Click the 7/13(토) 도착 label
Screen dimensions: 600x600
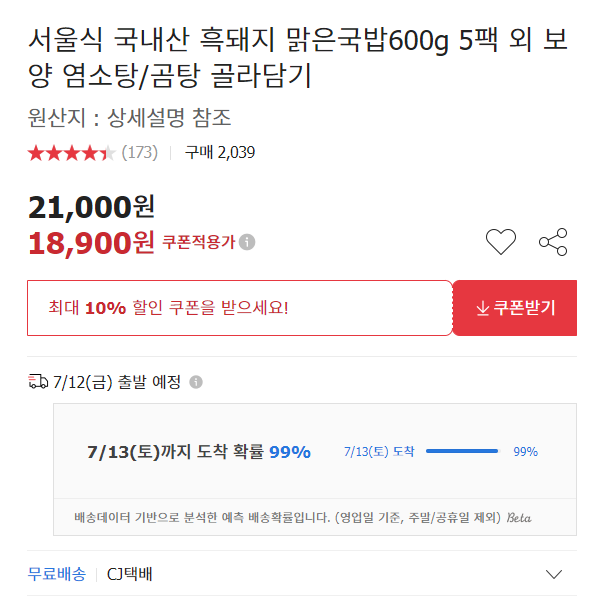click(379, 452)
